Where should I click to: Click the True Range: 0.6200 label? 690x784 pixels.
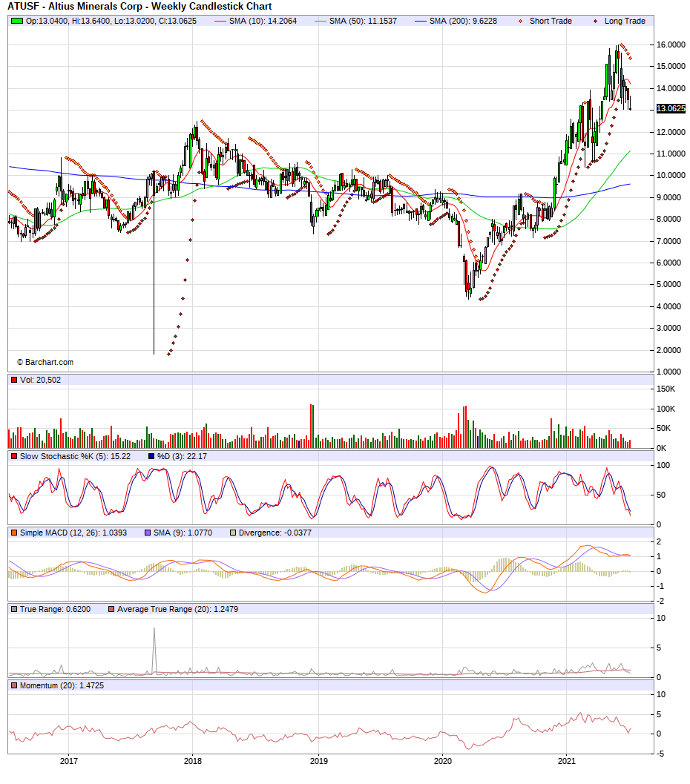point(56,610)
